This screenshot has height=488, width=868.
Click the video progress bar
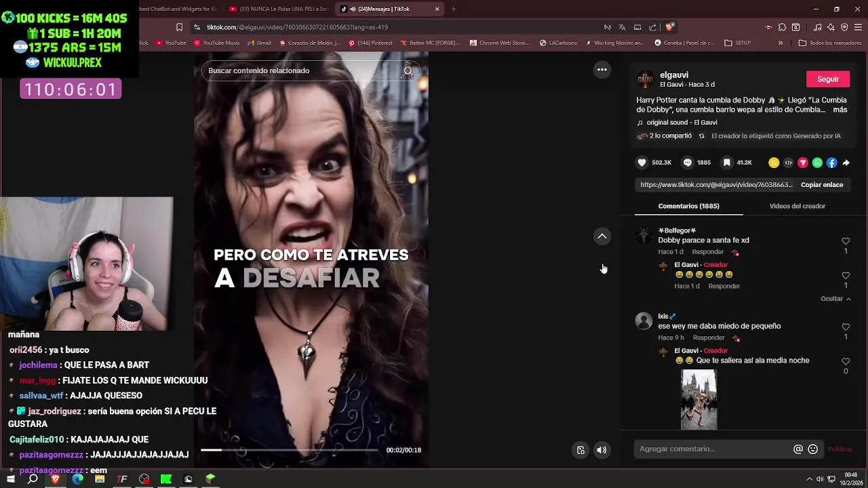pos(290,449)
